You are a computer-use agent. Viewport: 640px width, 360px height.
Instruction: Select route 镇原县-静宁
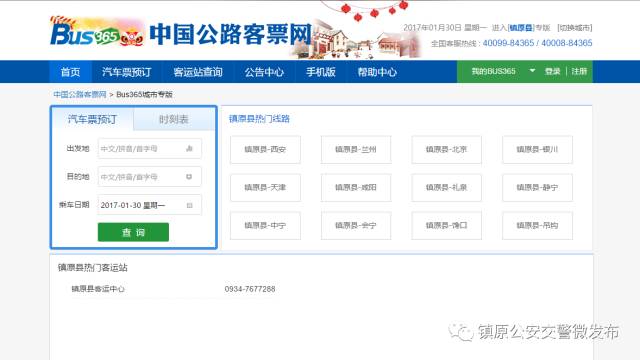[537, 188]
